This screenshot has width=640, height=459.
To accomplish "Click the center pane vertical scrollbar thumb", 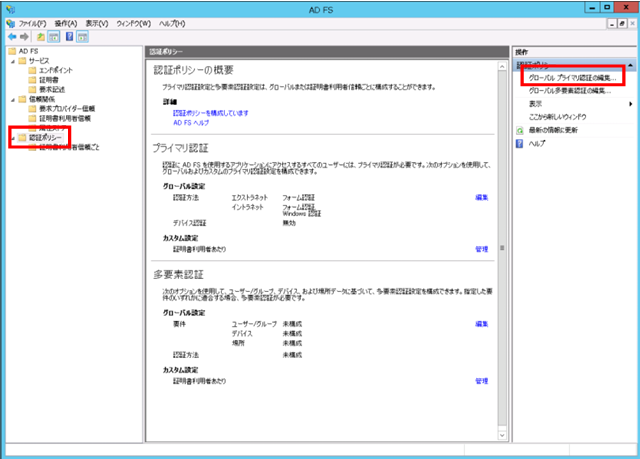I will [x=502, y=248].
